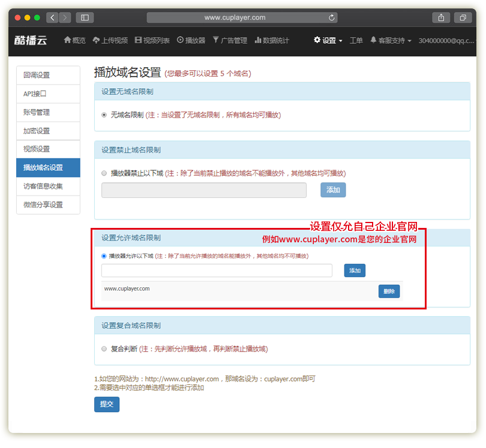Screen dimensions: 486x448
Task: Click the 概览 home icon in navbar
Action: [68, 40]
